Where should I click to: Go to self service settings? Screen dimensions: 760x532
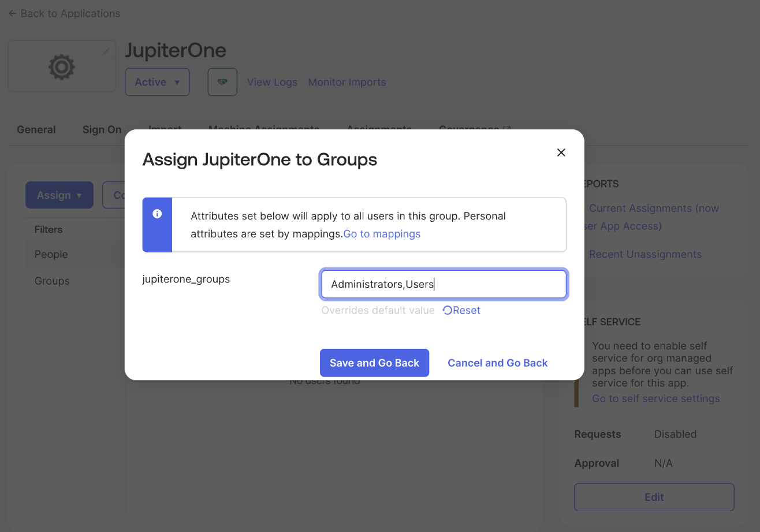[655, 399]
